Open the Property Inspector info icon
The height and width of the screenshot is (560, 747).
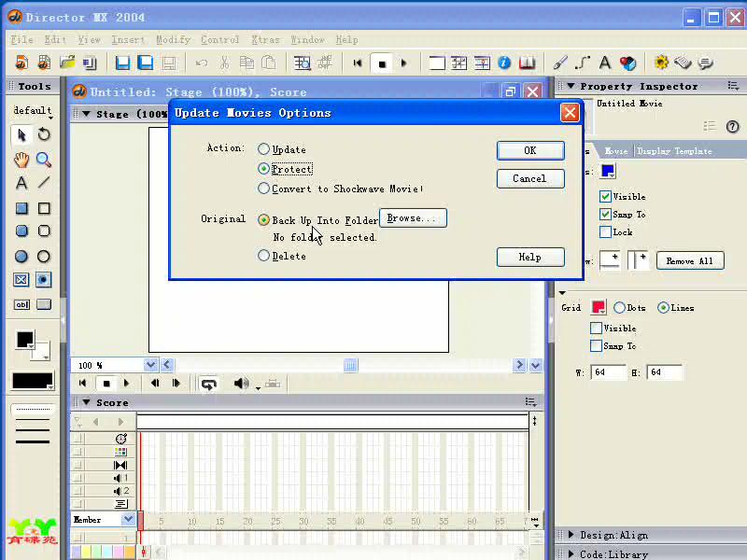[x=504, y=63]
